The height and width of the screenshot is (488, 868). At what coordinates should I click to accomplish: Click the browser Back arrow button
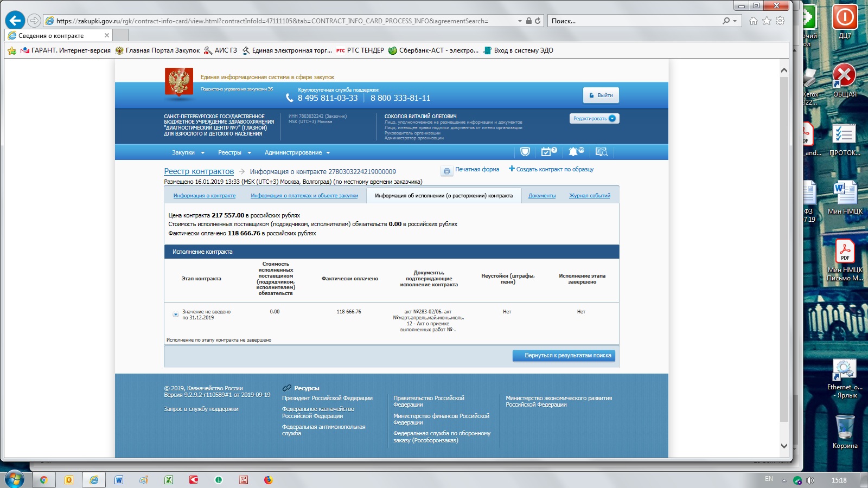pyautogui.click(x=15, y=21)
